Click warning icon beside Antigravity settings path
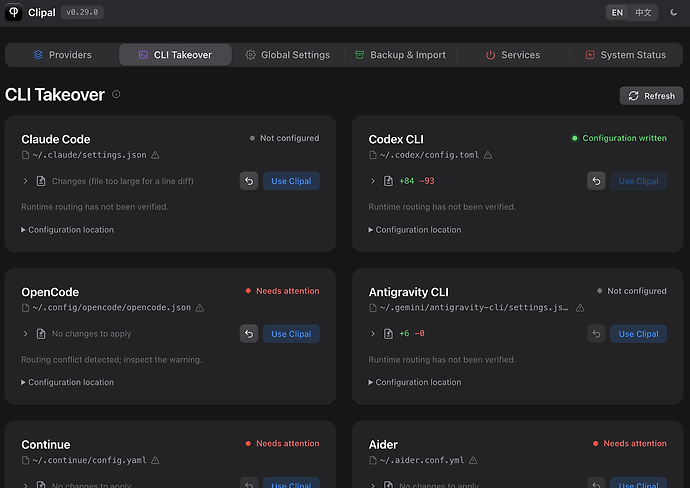This screenshot has width=690, height=488. tap(580, 308)
